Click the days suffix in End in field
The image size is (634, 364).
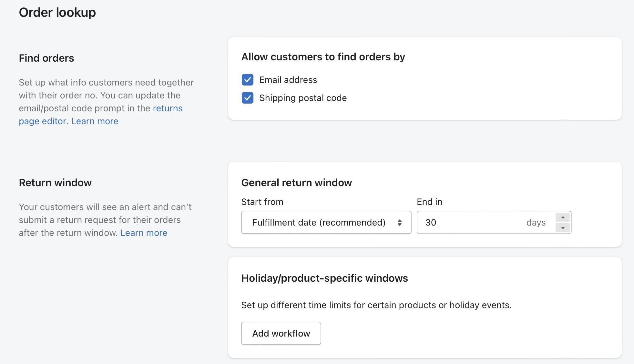point(536,222)
